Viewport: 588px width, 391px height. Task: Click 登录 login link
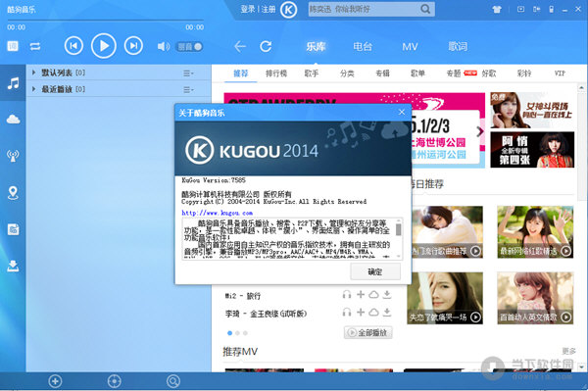click(x=248, y=9)
